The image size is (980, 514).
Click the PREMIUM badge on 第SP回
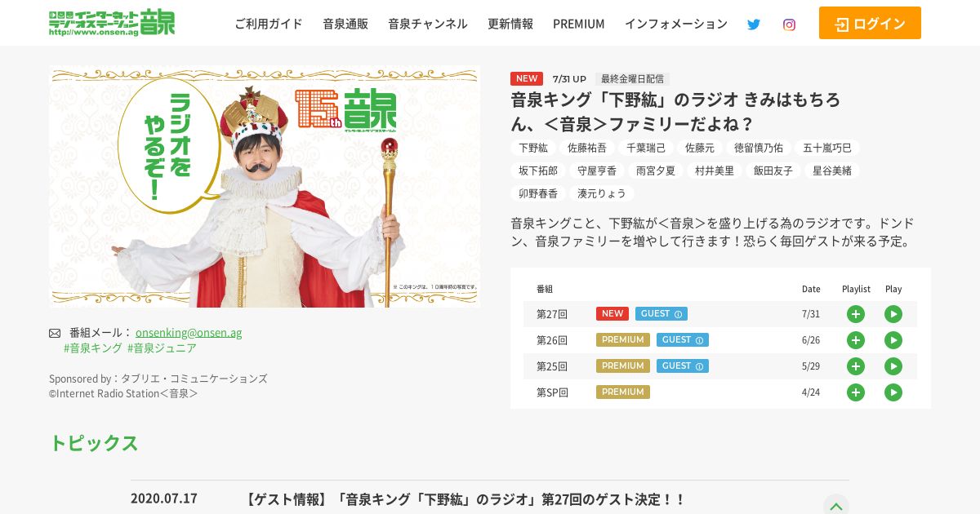click(x=623, y=392)
